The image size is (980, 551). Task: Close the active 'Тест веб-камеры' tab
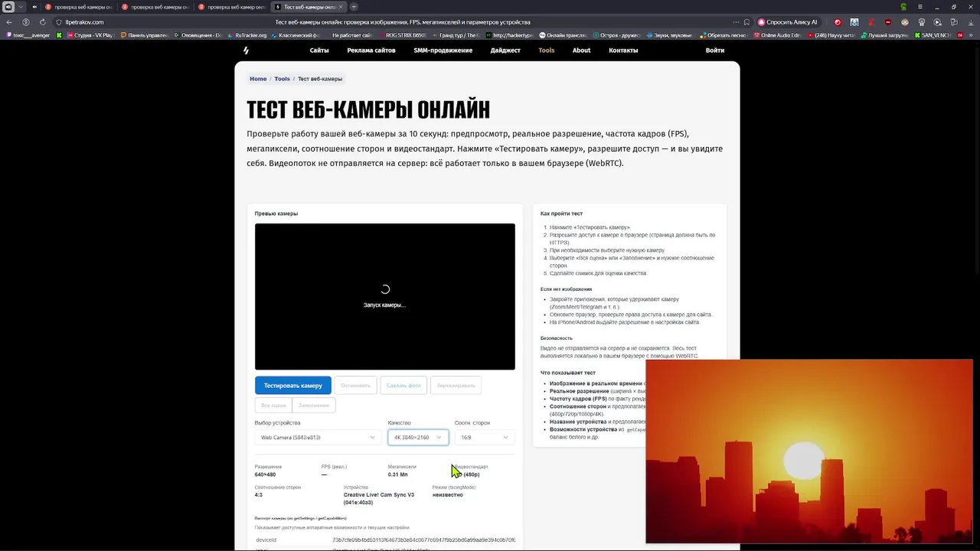(341, 7)
